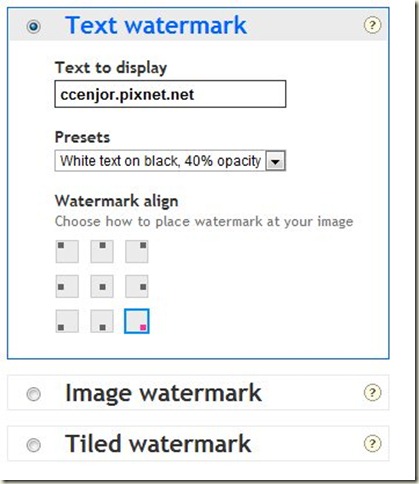Image resolution: width=419 pixels, height=484 pixels.
Task: Click the selected bottom-right alignment icon
Action: (x=137, y=321)
